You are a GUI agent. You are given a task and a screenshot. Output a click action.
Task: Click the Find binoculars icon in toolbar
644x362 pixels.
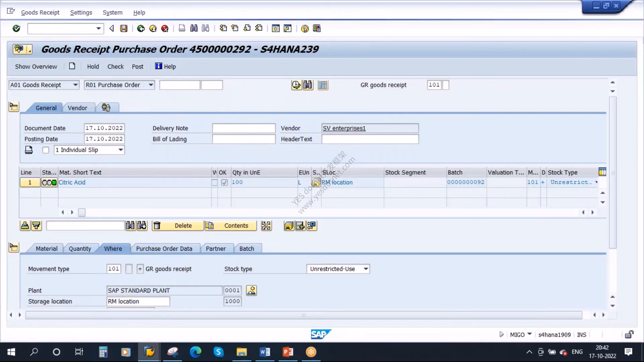(x=194, y=28)
